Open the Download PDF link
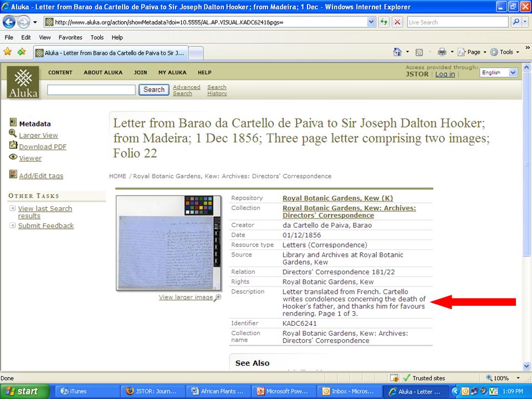The image size is (532, 399). 43,147
